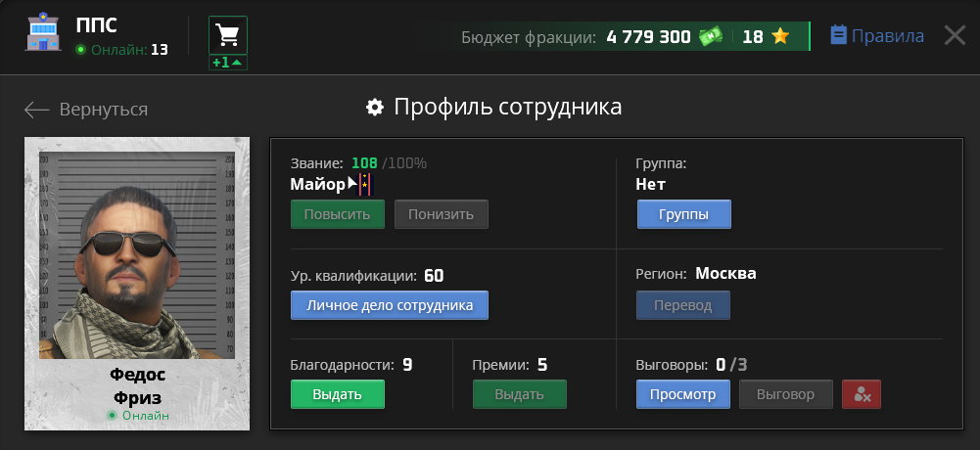Image resolution: width=980 pixels, height=450 pixels.
Task: Open the Правила rules link
Action: coord(877,35)
